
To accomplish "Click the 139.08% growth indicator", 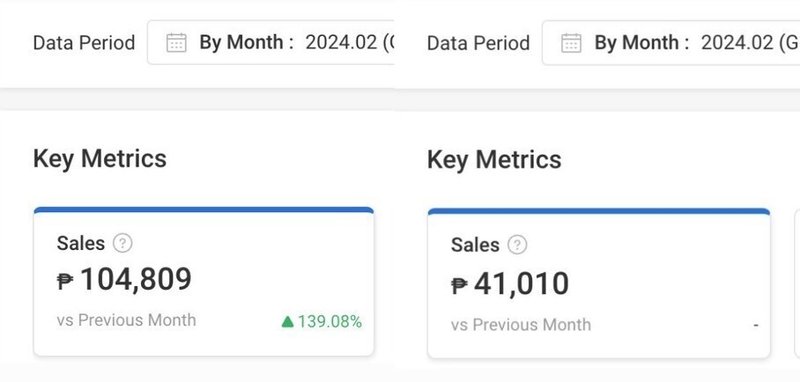I will coord(322,322).
